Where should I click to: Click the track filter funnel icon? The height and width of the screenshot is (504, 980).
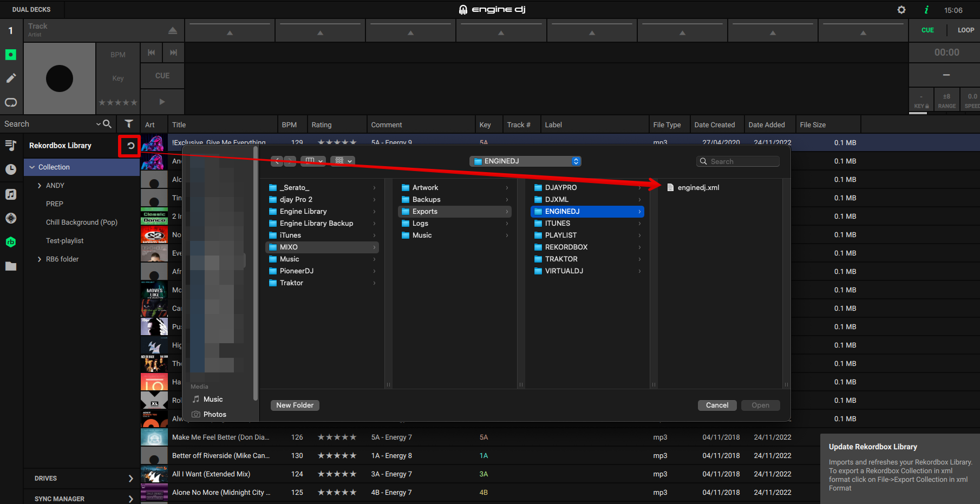pos(128,124)
